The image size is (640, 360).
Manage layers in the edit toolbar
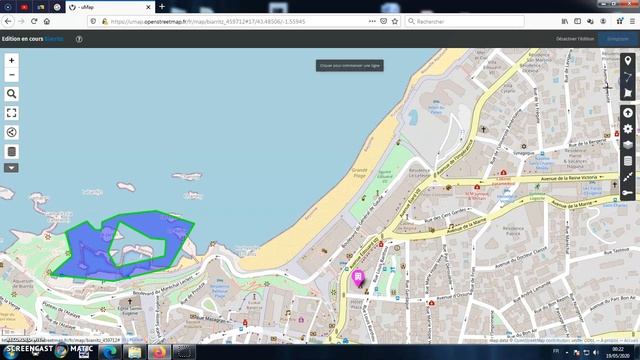pos(628,161)
